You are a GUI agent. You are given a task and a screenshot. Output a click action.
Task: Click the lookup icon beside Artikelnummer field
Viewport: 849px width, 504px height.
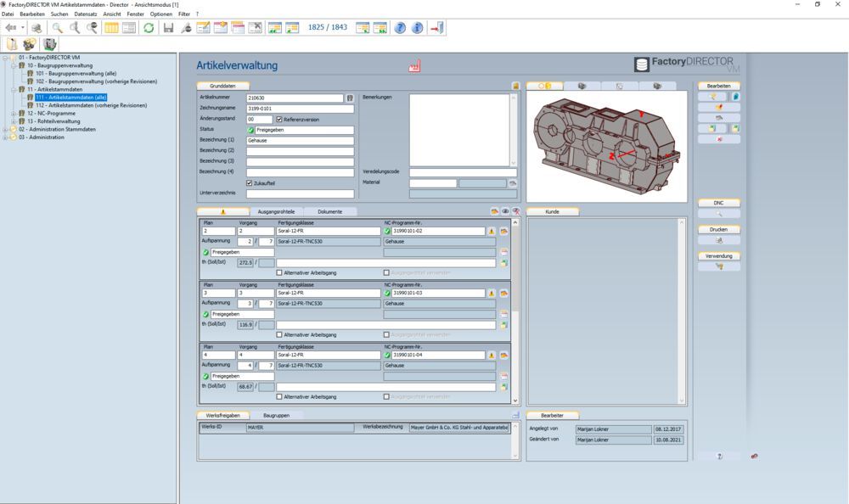pyautogui.click(x=350, y=98)
